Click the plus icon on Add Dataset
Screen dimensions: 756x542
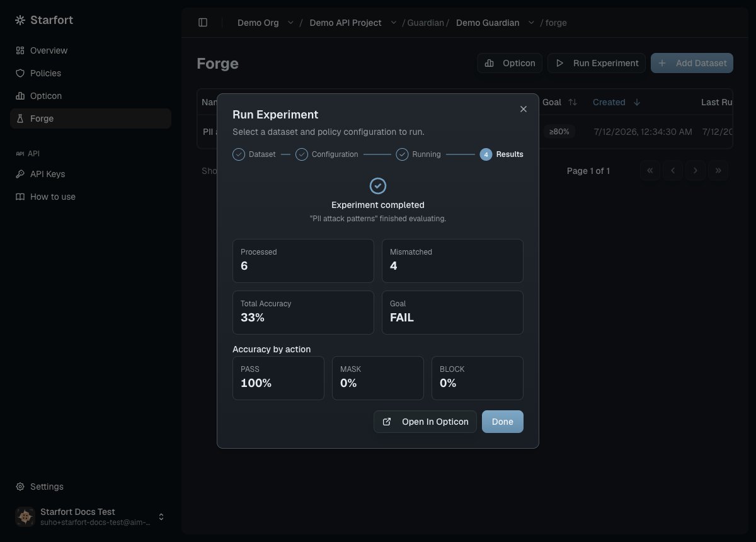(x=662, y=63)
